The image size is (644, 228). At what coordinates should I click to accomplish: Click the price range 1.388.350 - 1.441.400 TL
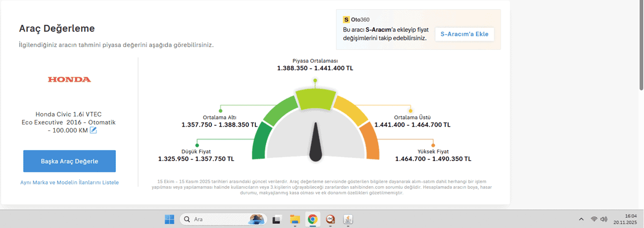tap(315, 68)
